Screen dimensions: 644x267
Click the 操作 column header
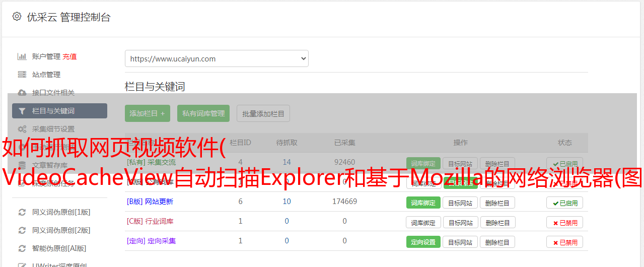coord(460,143)
